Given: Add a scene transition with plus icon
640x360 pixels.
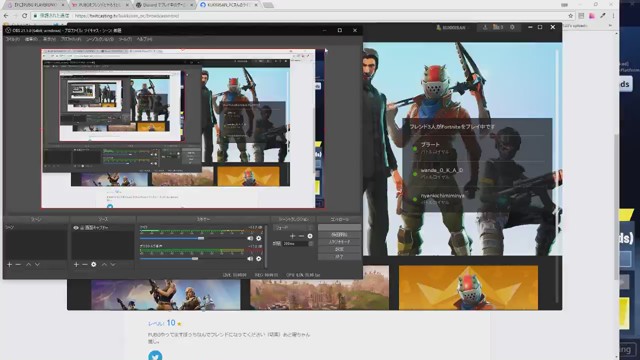Looking at the screenshot, I should tap(292, 236).
